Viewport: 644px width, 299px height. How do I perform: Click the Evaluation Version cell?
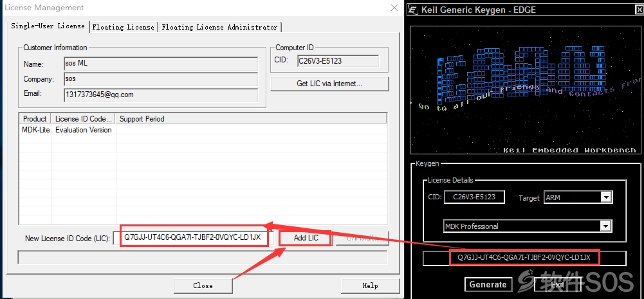click(84, 130)
